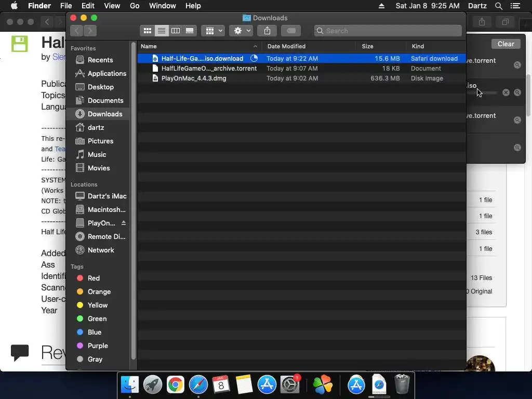The height and width of the screenshot is (399, 532).
Task: Open Launchpad from the Dock
Action: pos(152,385)
